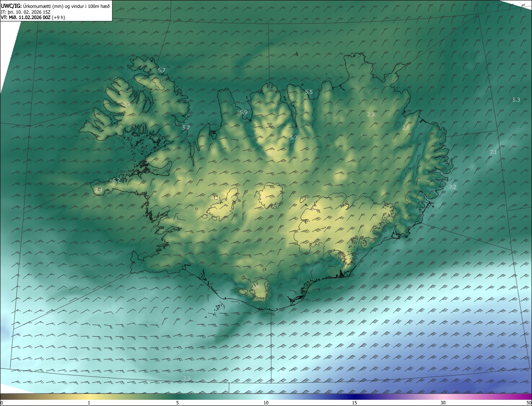Click the 5.2 value label
The width and height of the screenshot is (532, 406).
pyautogui.click(x=116, y=180)
